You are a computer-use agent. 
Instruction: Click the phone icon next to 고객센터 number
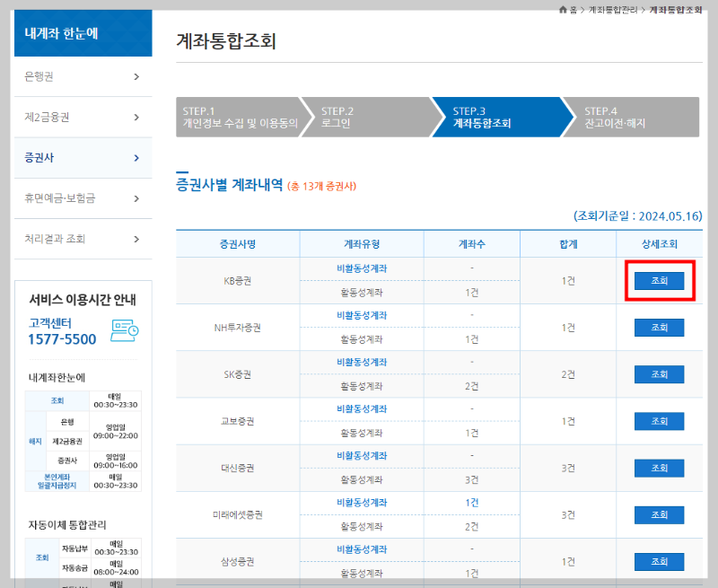[x=126, y=330]
